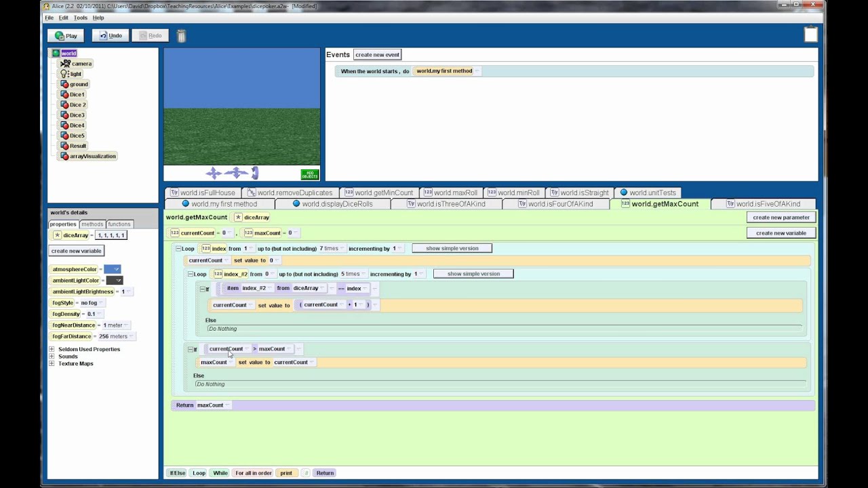Screen dimensions: 868x488
Task: Expand Seldom Used Properties
Action: click(52, 349)
